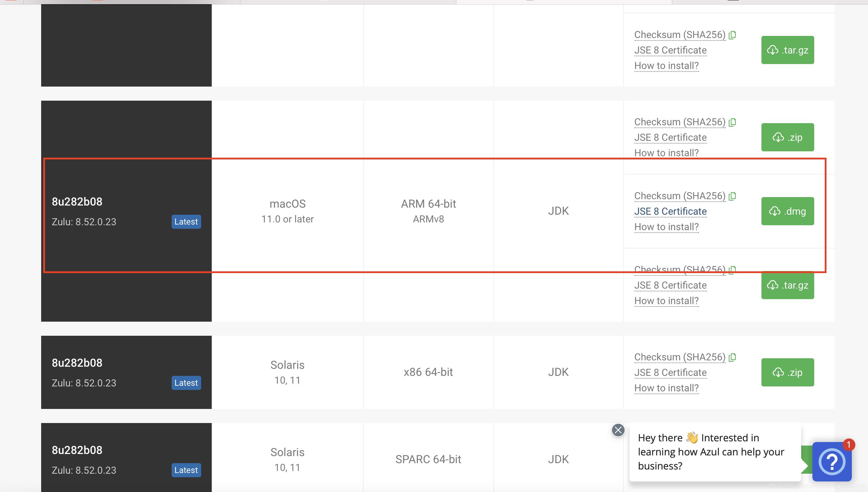Download the top row .tar.gz package
Viewport: 868px width, 492px height.
point(787,50)
